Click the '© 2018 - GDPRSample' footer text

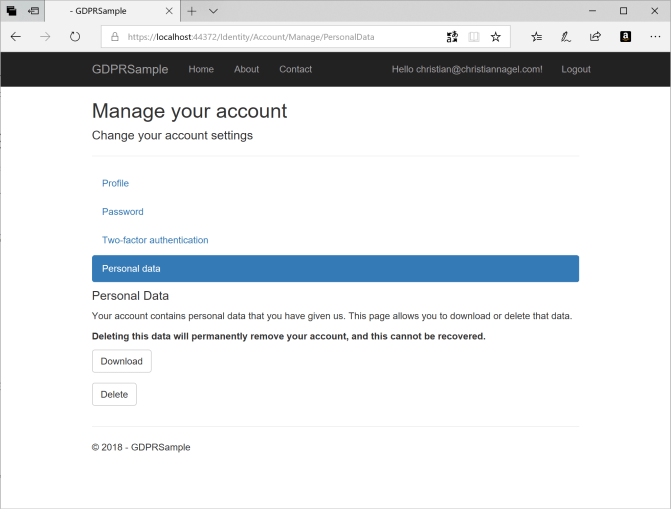[x=141, y=447]
